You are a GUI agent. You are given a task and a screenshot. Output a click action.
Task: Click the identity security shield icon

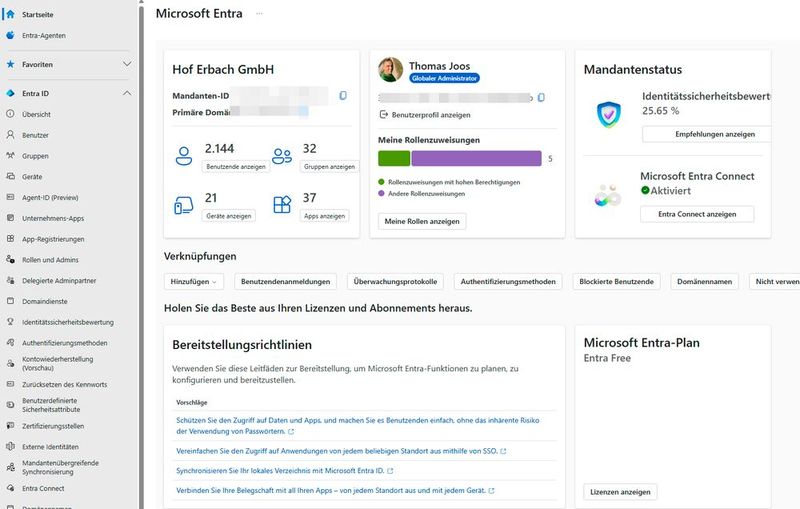(x=609, y=114)
